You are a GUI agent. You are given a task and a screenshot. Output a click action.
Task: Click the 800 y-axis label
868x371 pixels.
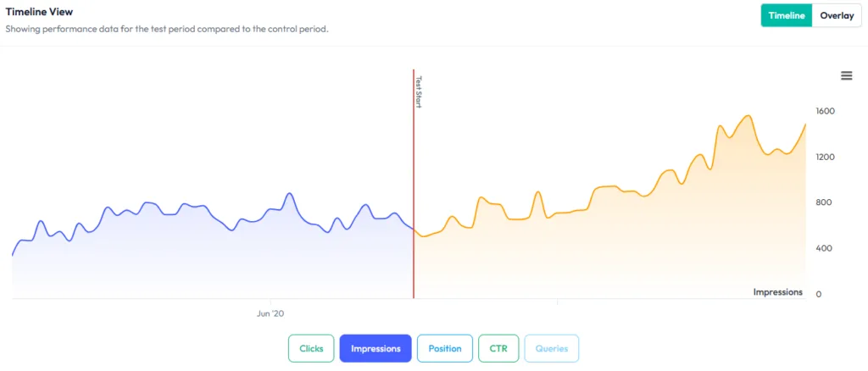[x=823, y=202]
